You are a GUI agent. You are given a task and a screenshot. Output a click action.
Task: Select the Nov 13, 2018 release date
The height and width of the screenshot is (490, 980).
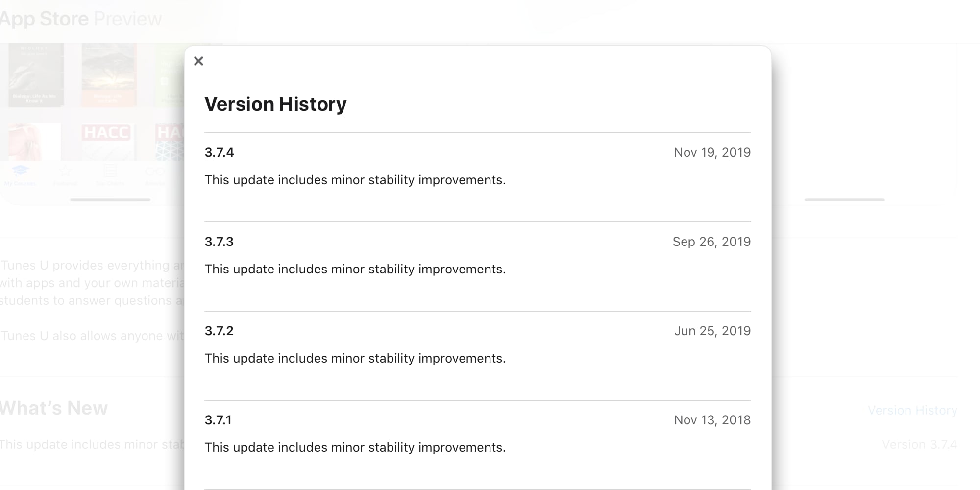tap(712, 420)
